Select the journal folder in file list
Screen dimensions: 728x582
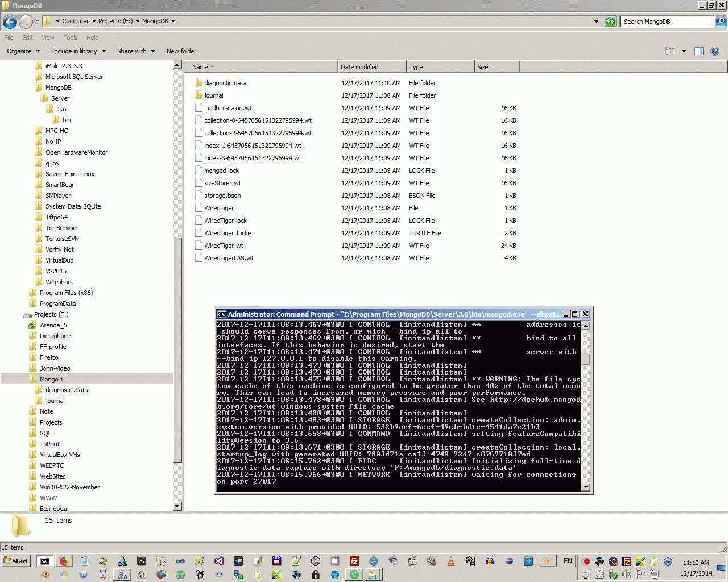[213, 95]
